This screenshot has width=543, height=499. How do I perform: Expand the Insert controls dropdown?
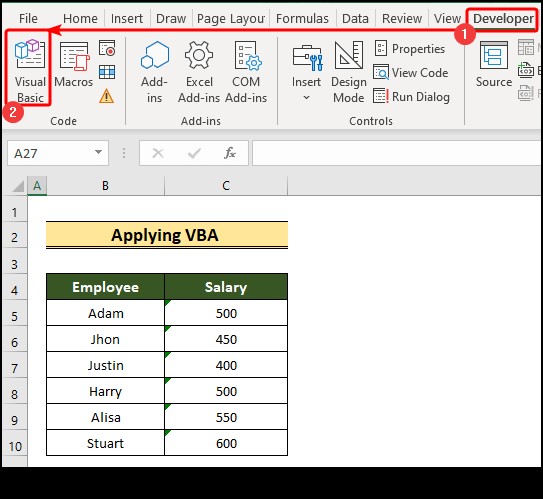pos(306,72)
